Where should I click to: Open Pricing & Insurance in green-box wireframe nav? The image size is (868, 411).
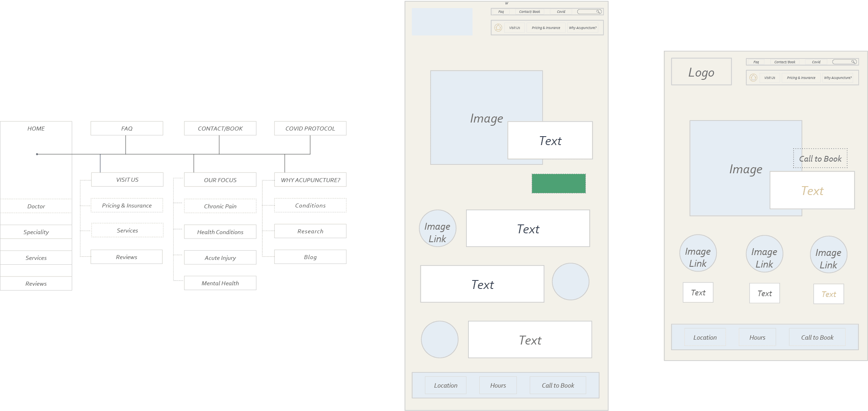click(x=546, y=28)
